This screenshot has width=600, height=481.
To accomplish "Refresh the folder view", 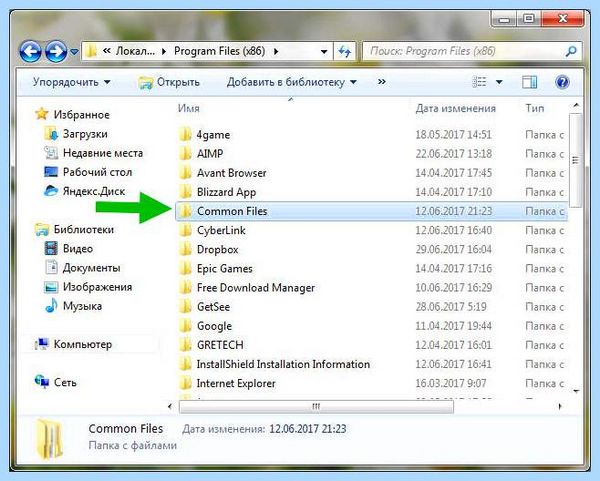I will point(345,51).
